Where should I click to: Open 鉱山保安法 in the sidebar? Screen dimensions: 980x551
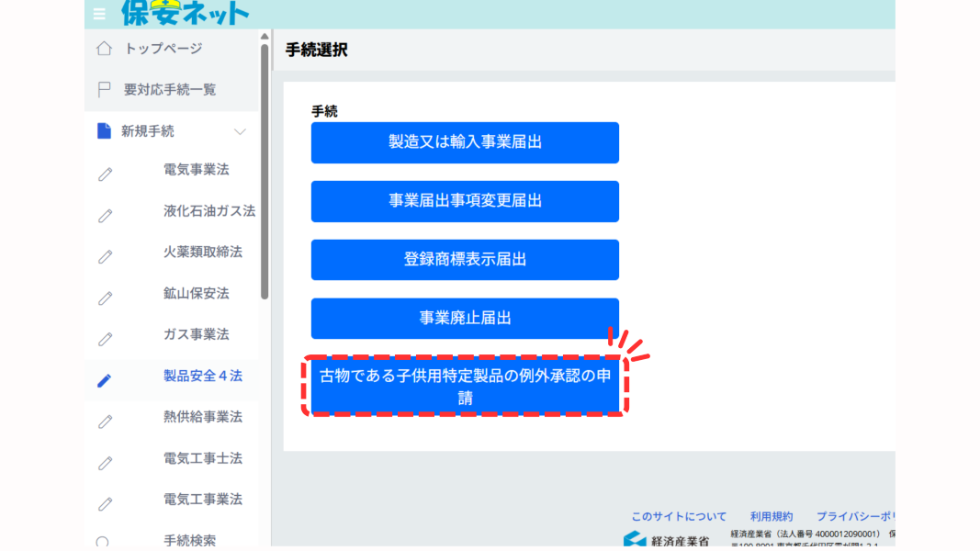point(196,294)
